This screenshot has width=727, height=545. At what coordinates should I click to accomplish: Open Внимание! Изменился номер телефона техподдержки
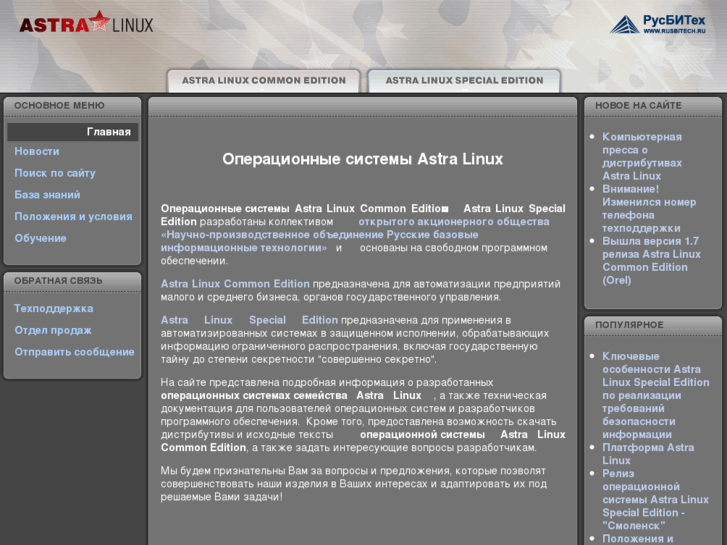pyautogui.click(x=649, y=209)
